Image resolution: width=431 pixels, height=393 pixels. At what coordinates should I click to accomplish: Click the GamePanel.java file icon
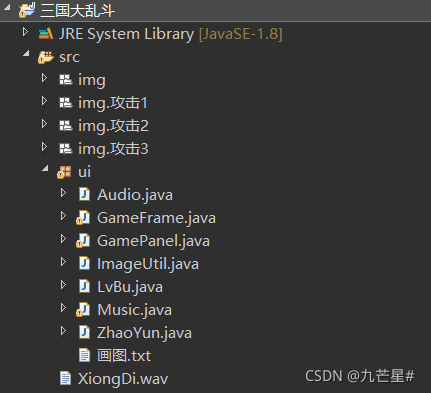83,241
